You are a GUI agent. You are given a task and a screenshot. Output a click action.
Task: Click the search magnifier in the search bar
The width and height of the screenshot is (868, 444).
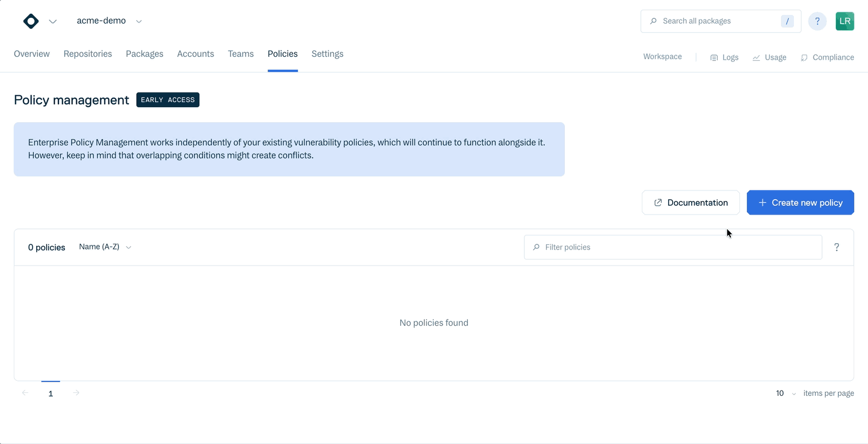click(653, 21)
